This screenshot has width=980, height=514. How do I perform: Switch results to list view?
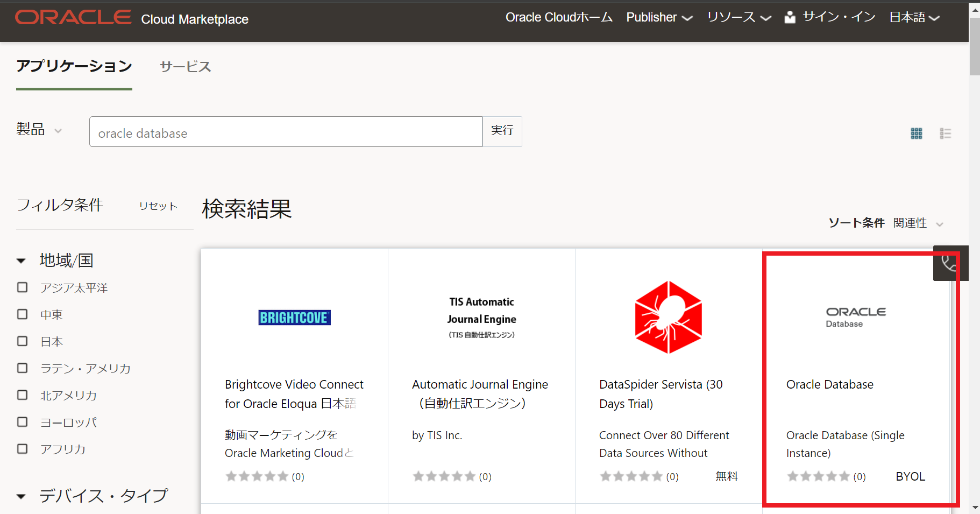tap(946, 133)
